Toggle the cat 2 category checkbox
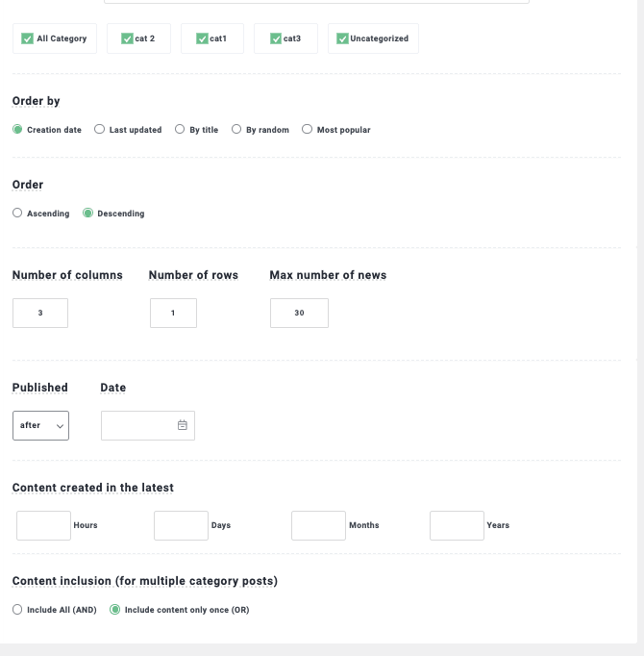Image resolution: width=644 pixels, height=656 pixels. 127,38
